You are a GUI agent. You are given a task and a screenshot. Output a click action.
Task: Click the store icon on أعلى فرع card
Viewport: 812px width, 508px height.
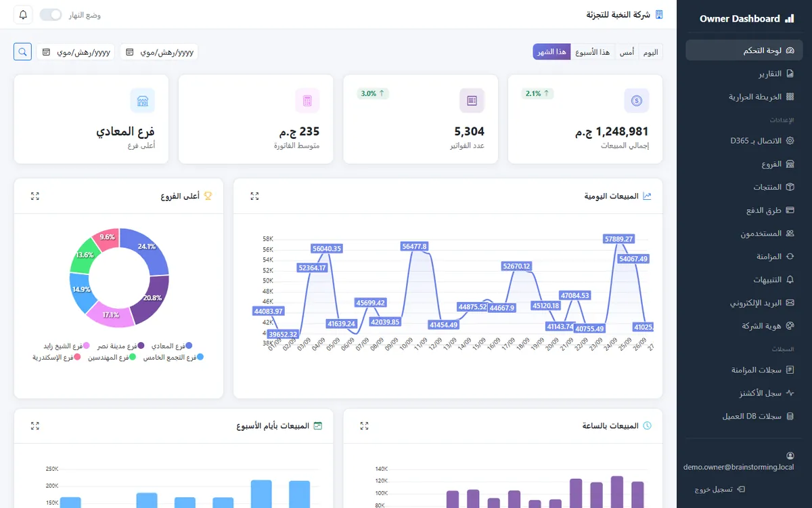click(143, 100)
